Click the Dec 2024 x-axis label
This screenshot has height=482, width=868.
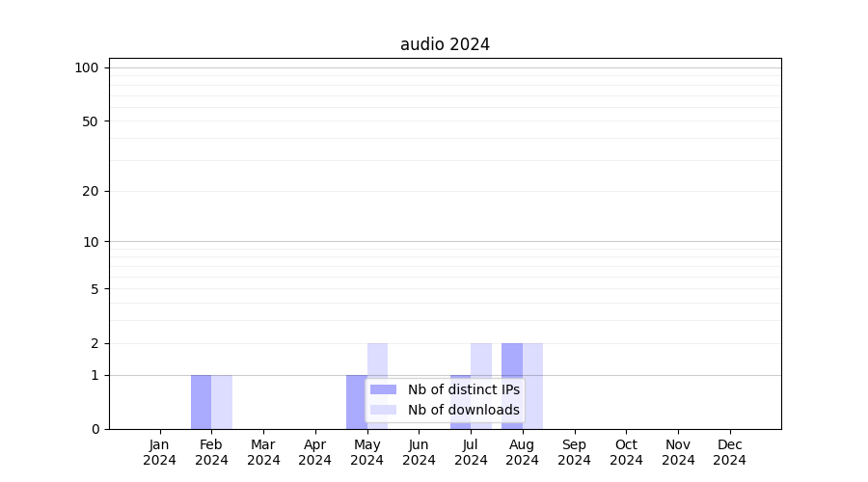pyautogui.click(x=729, y=452)
